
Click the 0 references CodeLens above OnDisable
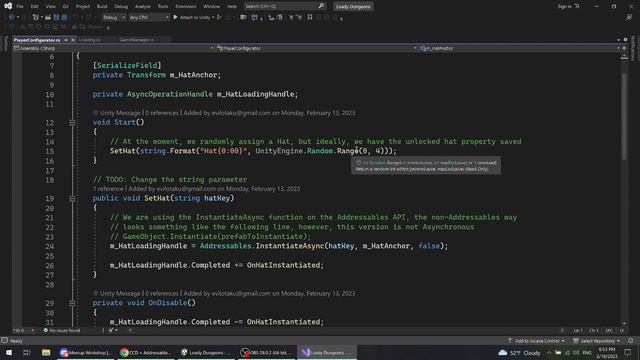162,293
